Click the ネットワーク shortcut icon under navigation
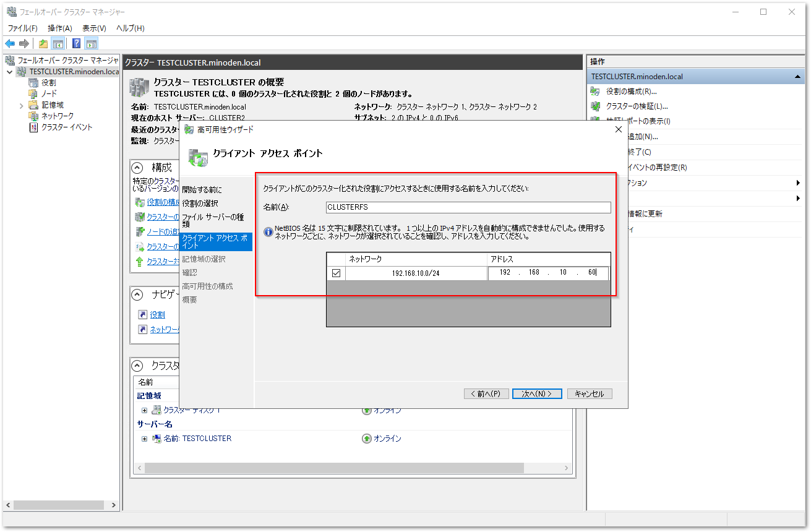 point(143,330)
